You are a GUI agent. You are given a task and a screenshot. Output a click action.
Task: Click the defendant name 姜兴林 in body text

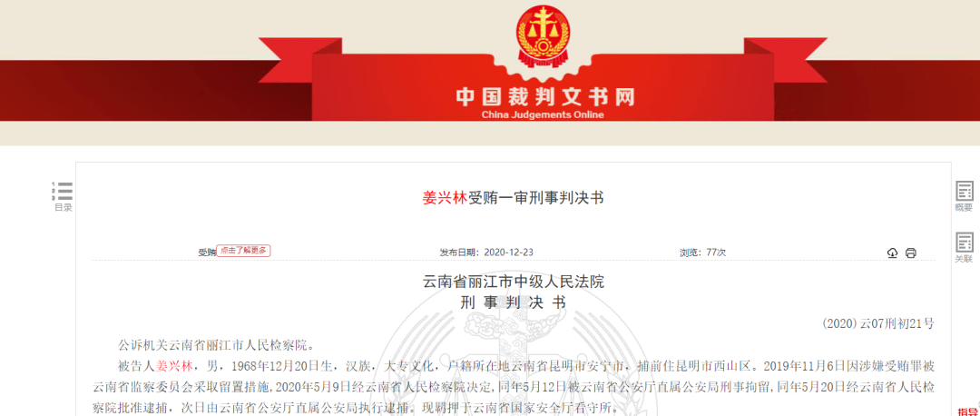click(178, 365)
